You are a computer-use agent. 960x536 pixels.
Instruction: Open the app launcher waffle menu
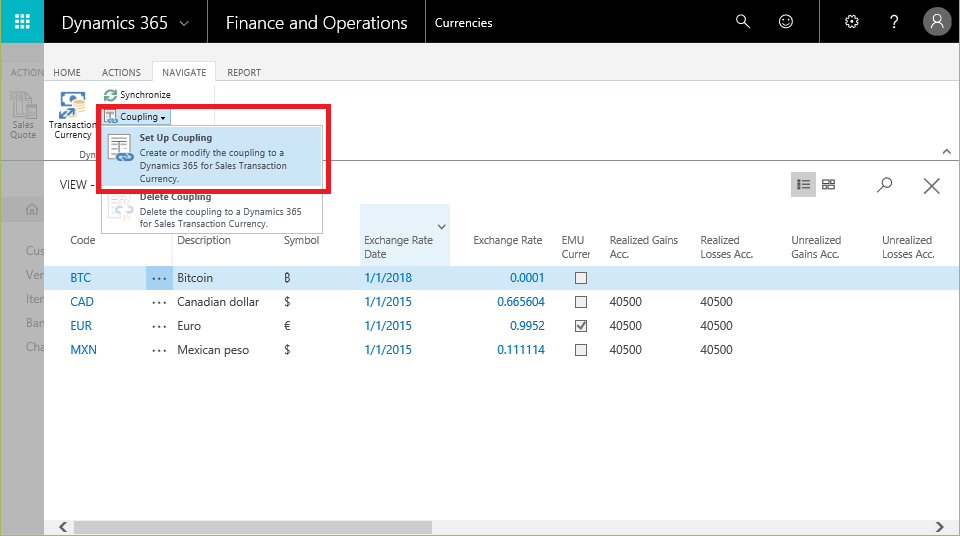point(22,22)
